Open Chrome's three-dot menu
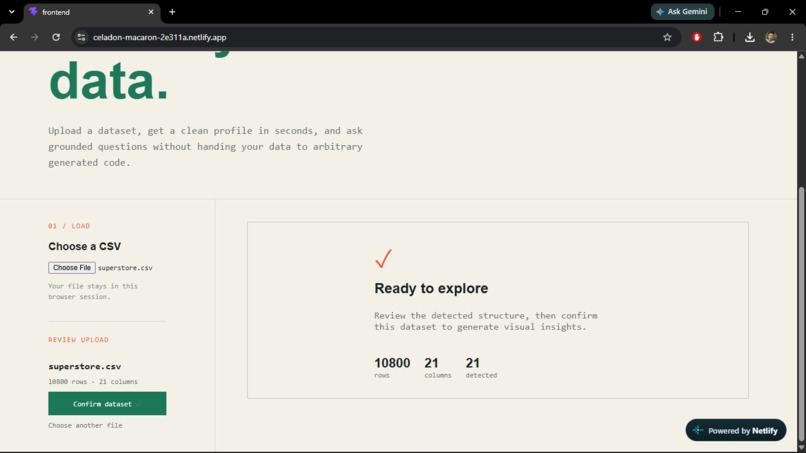Screen dimensions: 806x453 (x=792, y=37)
